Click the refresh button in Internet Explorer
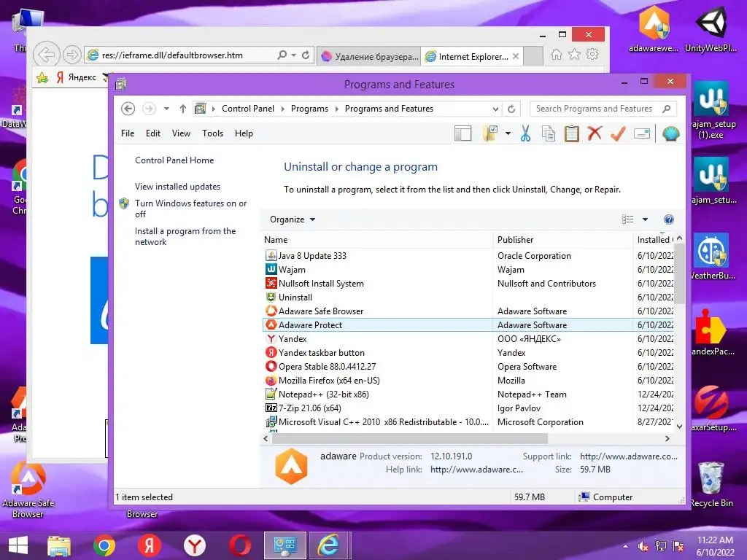The width and height of the screenshot is (747, 560). [306, 55]
